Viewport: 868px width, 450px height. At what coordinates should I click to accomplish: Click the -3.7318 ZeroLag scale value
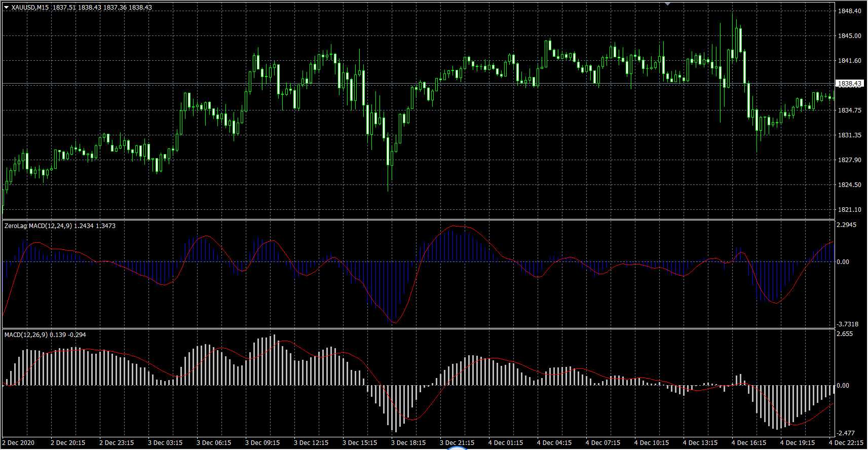tap(847, 324)
